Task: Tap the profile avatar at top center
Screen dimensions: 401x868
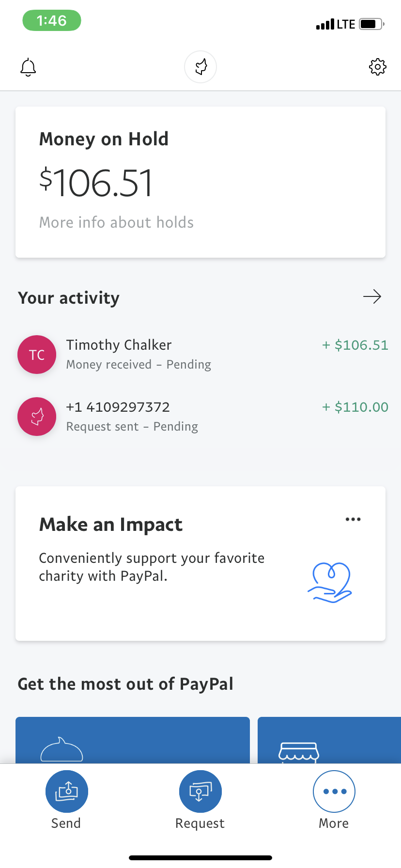Action: pyautogui.click(x=200, y=67)
